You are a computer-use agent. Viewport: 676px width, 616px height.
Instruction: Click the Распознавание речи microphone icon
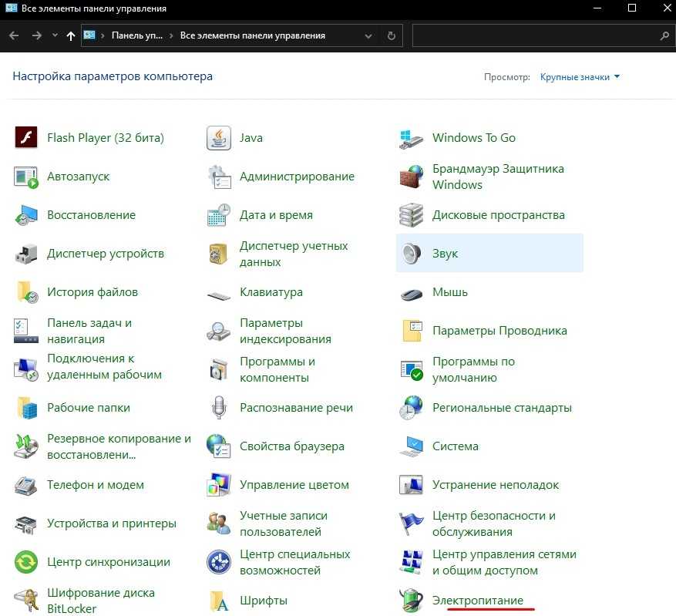point(219,408)
